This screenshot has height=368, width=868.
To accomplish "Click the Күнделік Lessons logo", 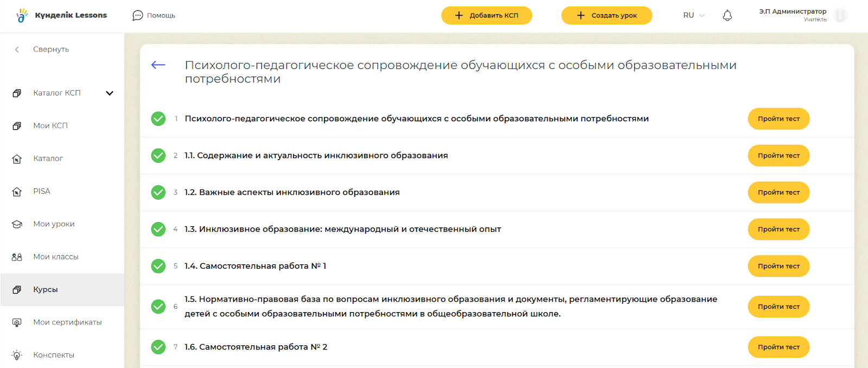I will pyautogui.click(x=62, y=15).
